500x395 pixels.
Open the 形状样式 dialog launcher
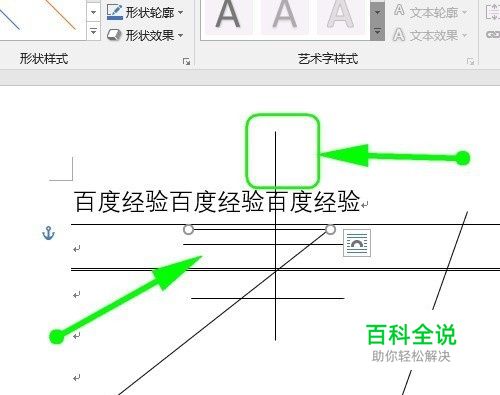186,61
